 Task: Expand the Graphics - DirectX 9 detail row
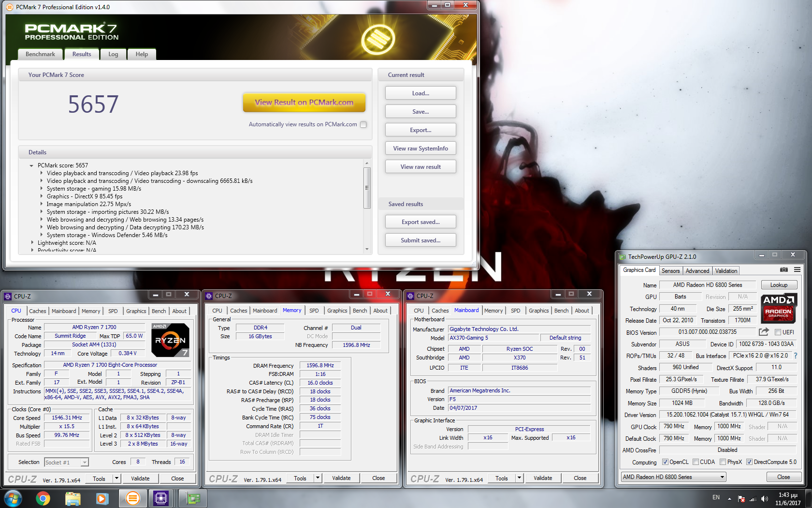(x=41, y=196)
